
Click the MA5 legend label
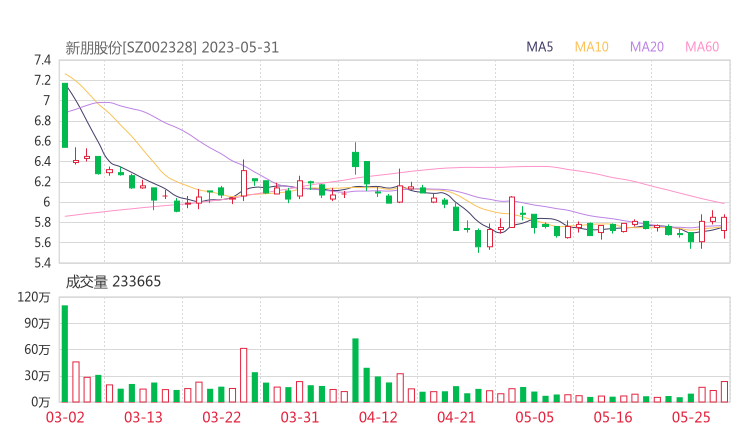(539, 47)
